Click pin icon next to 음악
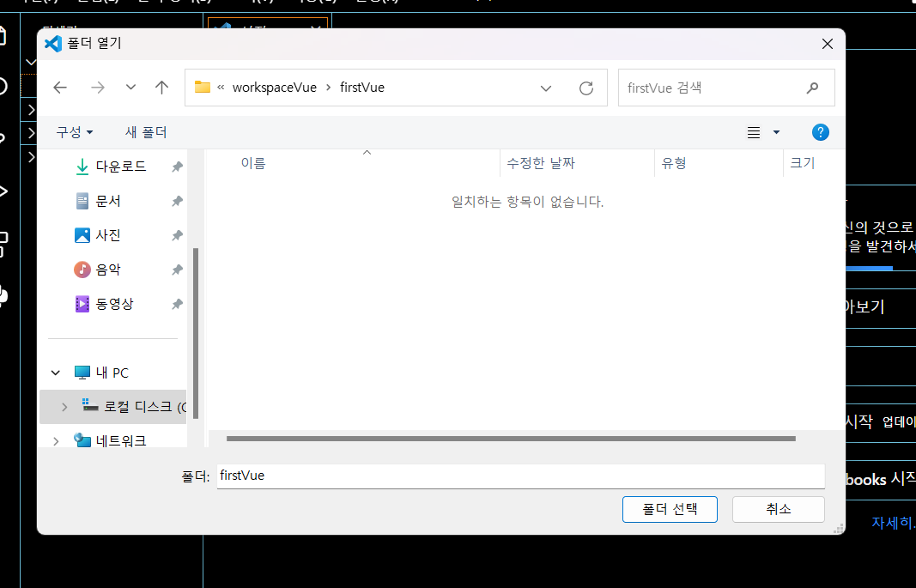This screenshot has width=916, height=588. pyautogui.click(x=177, y=270)
